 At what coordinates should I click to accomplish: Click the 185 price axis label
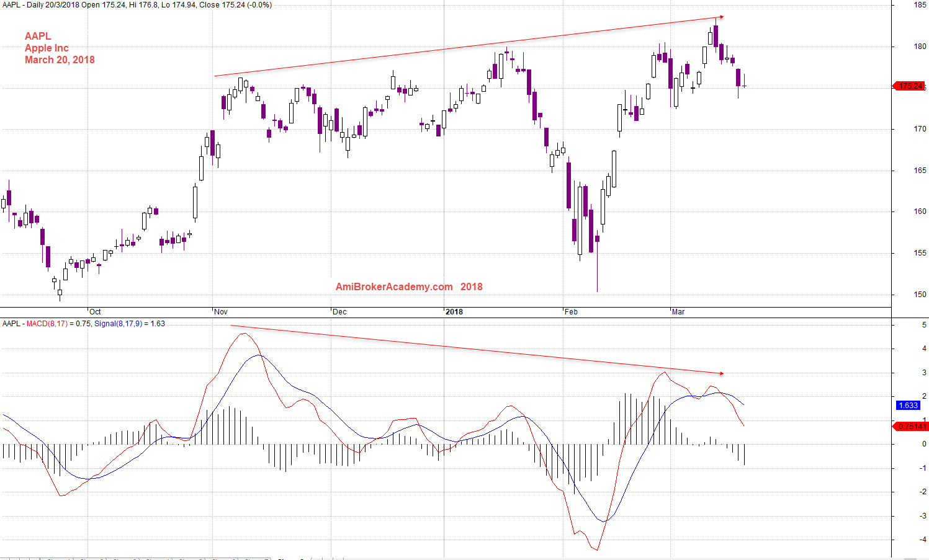coord(920,5)
